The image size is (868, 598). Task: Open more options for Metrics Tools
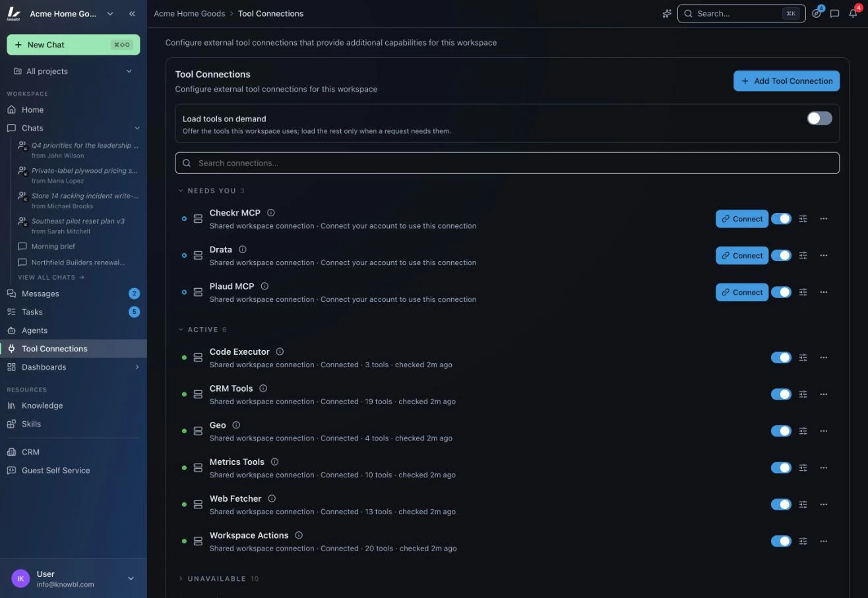[x=823, y=467]
